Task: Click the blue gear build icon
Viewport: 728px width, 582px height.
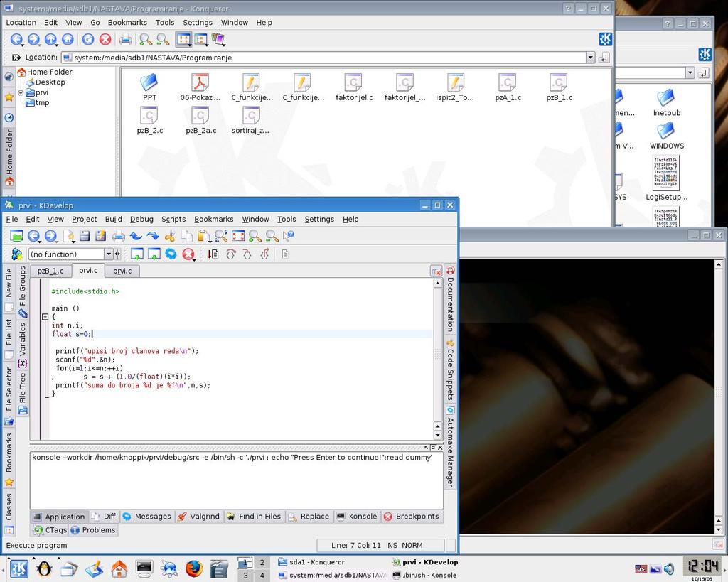Action: pos(171,254)
